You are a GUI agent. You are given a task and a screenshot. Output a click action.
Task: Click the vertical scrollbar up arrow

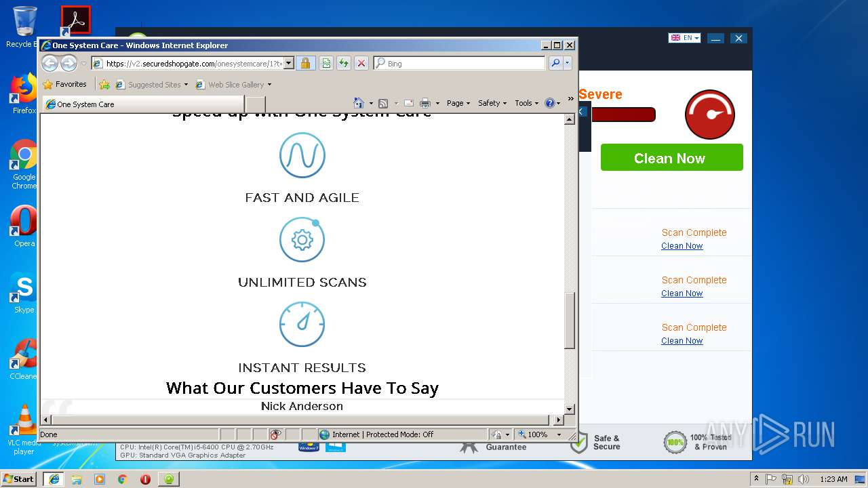click(x=570, y=119)
